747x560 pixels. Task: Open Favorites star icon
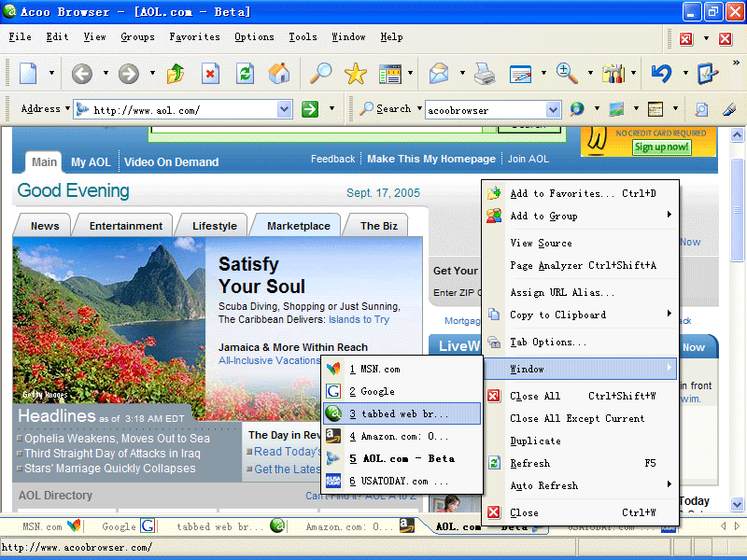(356, 74)
